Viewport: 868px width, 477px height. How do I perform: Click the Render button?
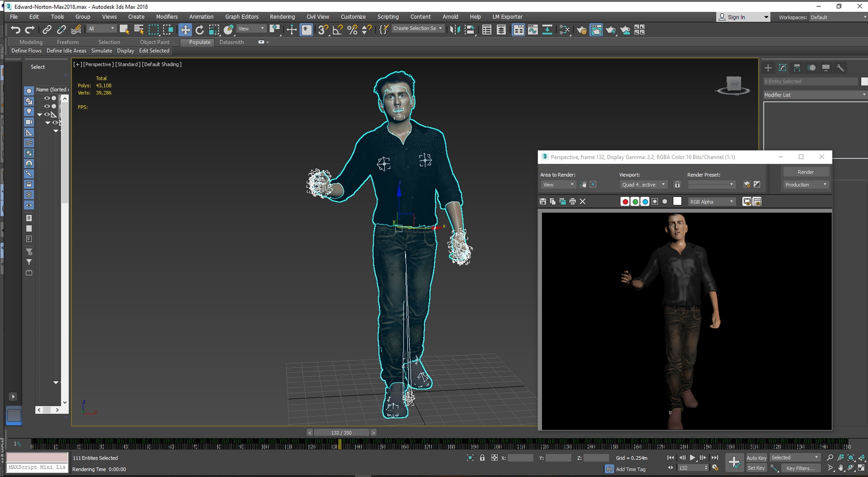tap(805, 172)
